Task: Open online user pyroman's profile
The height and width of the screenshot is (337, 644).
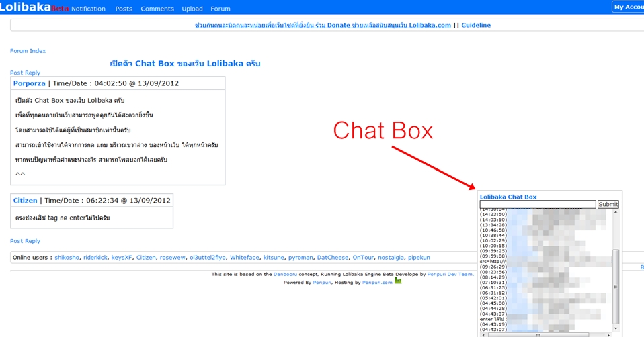Action: (300, 258)
